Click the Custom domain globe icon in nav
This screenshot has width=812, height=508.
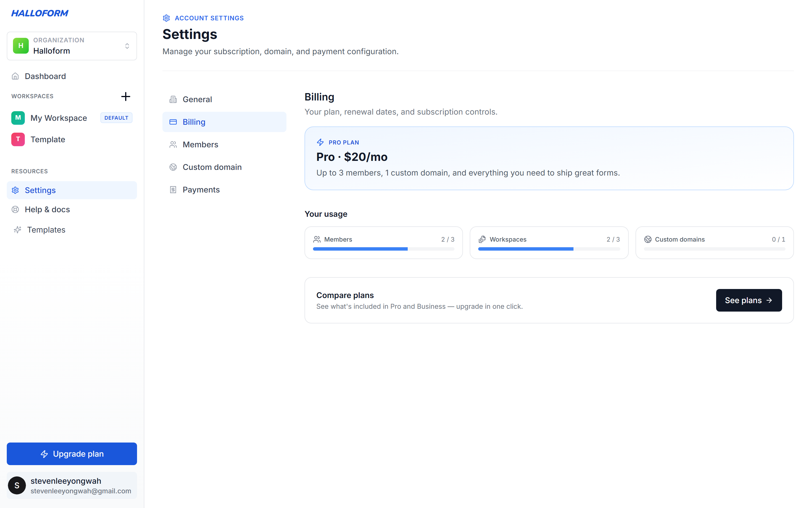(x=173, y=167)
